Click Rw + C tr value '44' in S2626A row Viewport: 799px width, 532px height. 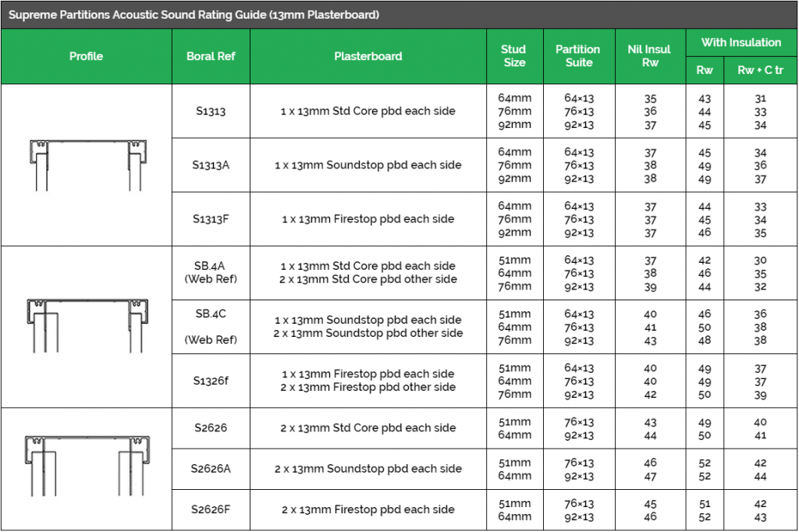coord(760,477)
